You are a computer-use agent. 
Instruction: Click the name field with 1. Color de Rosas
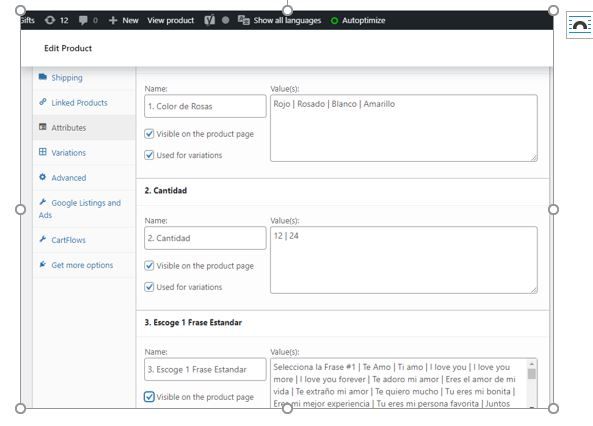[205, 106]
